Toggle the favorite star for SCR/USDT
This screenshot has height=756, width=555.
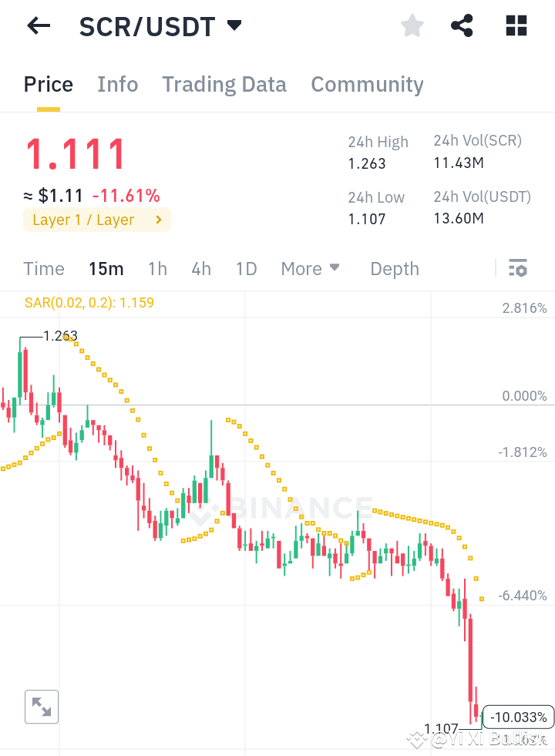pos(412,25)
